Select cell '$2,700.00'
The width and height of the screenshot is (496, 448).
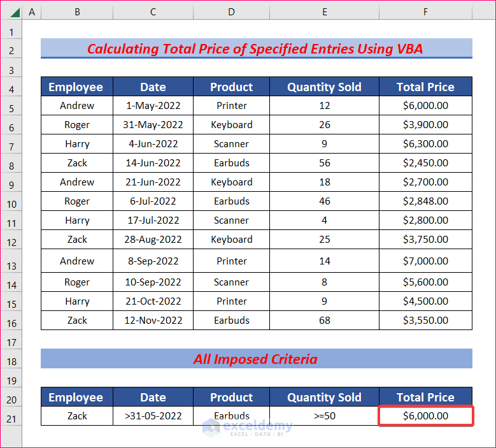(425, 182)
